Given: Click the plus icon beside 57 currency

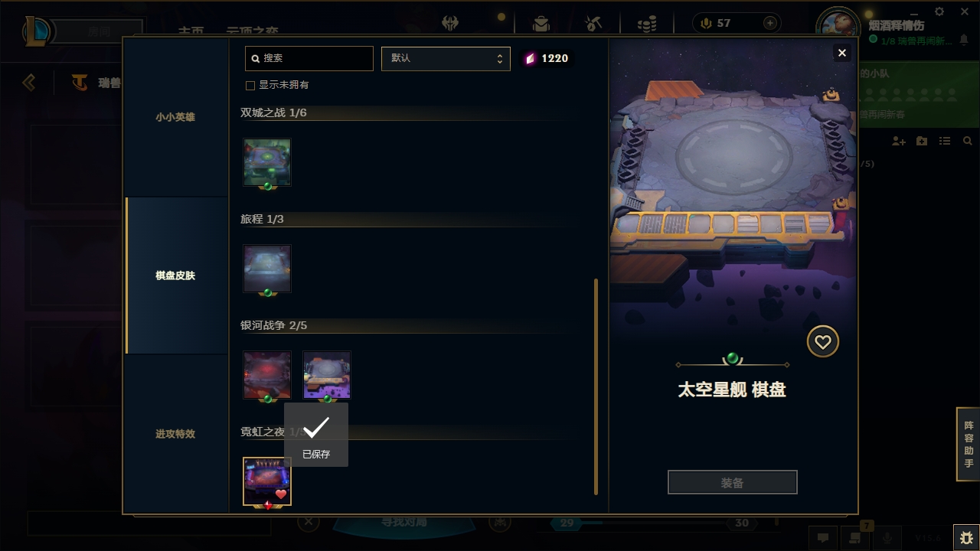Looking at the screenshot, I should [x=770, y=23].
